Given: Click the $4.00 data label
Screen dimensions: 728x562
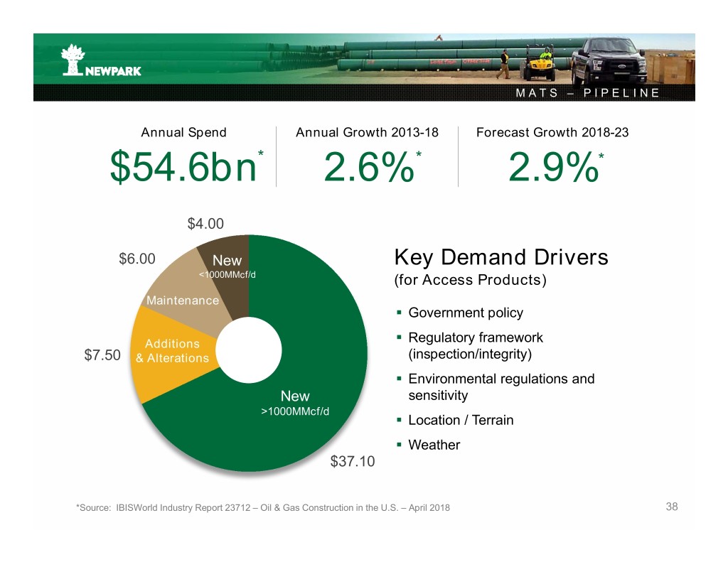Looking at the screenshot, I should click(x=206, y=224).
